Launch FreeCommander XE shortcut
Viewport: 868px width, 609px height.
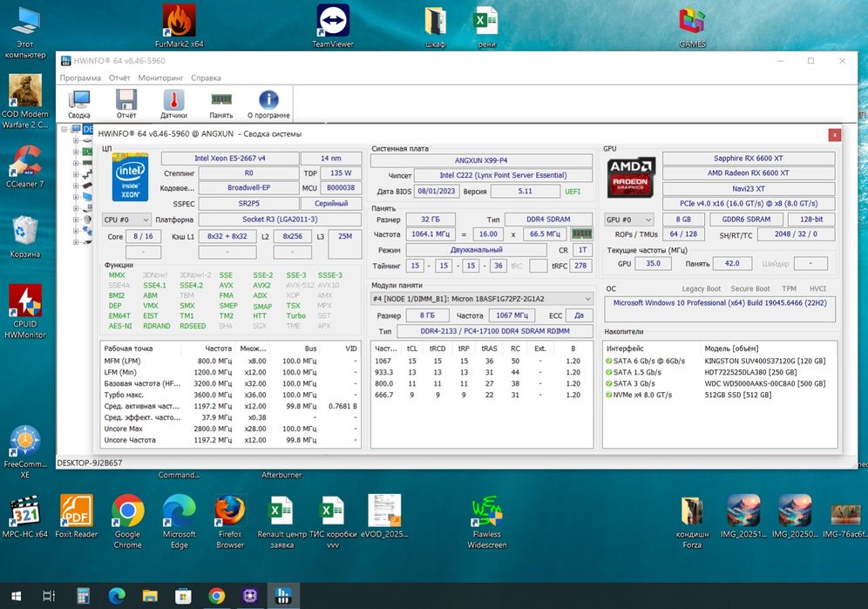25,451
